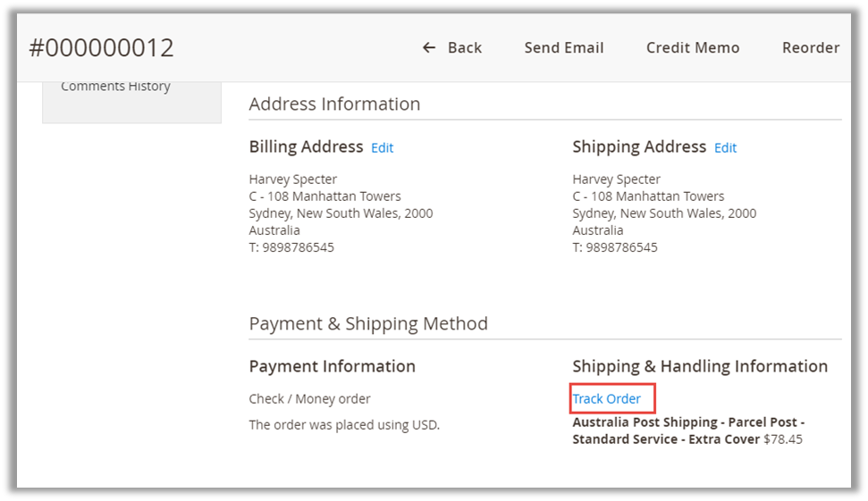Switch to the Comments History tab
Screen dimensions: 868x501
pyautogui.click(x=115, y=87)
